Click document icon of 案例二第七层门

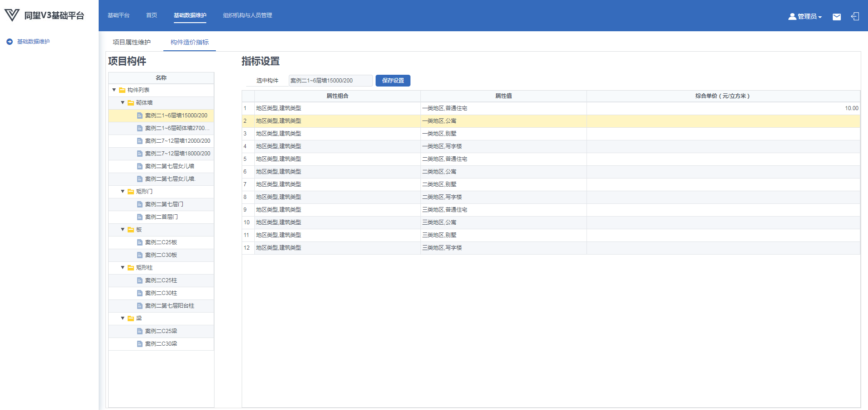point(140,204)
